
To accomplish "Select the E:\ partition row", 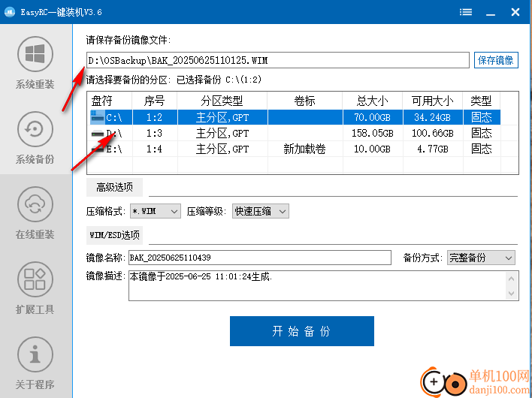I will click(294, 149).
